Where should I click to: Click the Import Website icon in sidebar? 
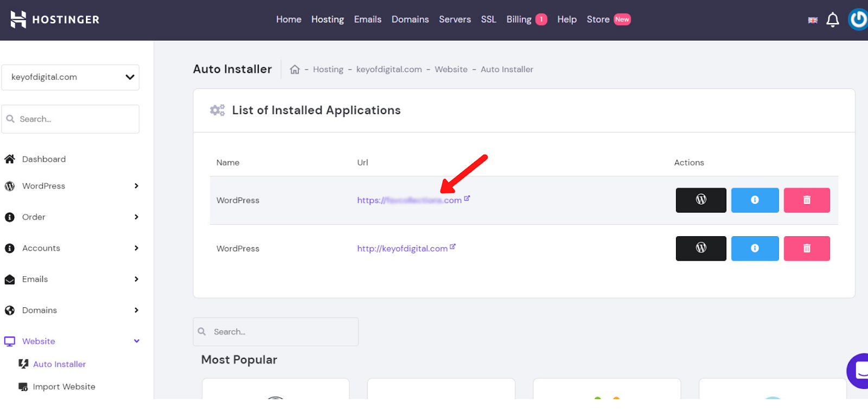tap(23, 387)
